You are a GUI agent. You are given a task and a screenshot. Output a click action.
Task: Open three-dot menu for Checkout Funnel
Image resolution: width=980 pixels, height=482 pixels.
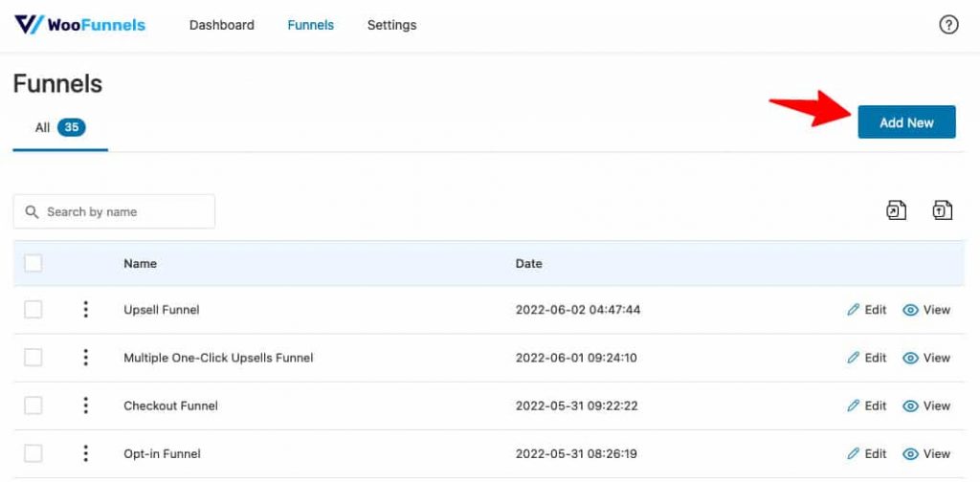[x=85, y=405]
